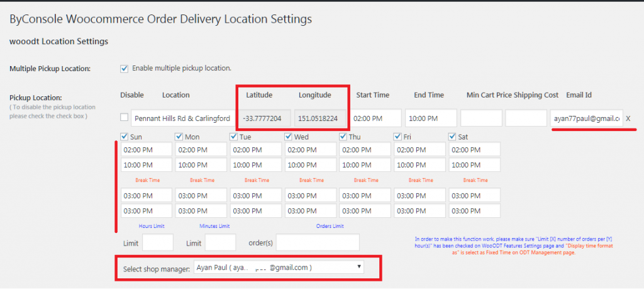Edit Wednesday break end time field

tap(311, 211)
